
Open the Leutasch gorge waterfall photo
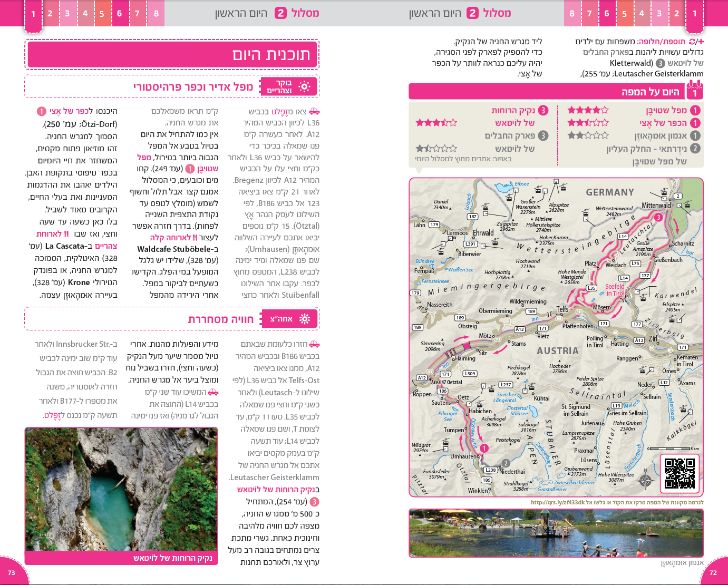121,489
